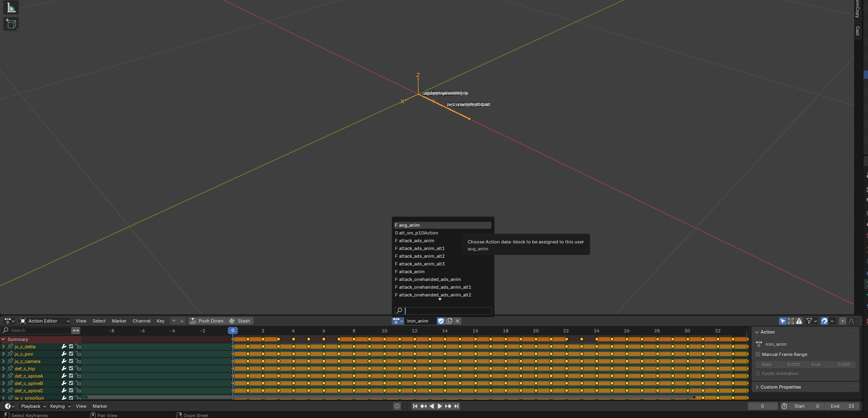Select attack_anim from action list
The image size is (868, 418).
click(412, 272)
